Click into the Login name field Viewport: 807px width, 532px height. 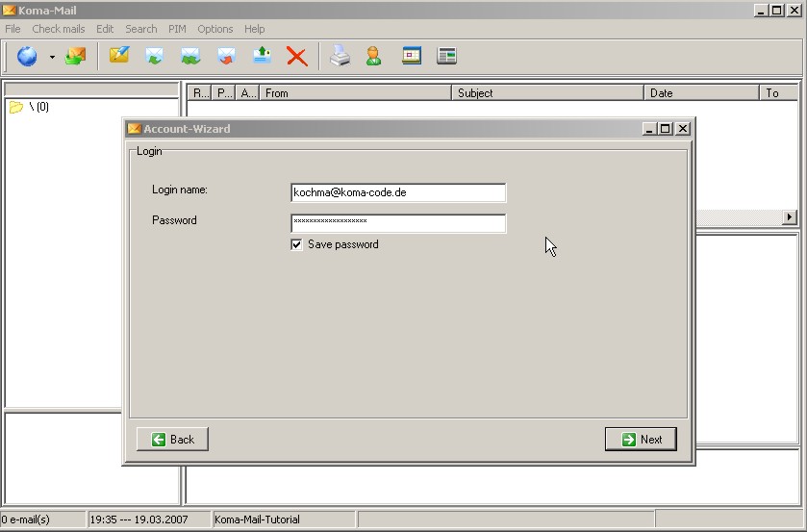[398, 192]
